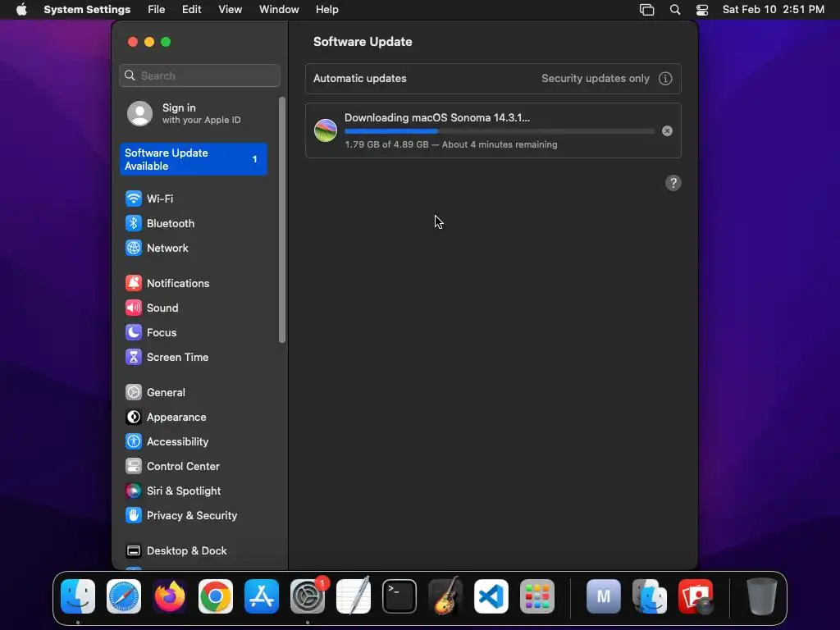
Task: Click System Settings icon in Dock
Action: (x=308, y=596)
